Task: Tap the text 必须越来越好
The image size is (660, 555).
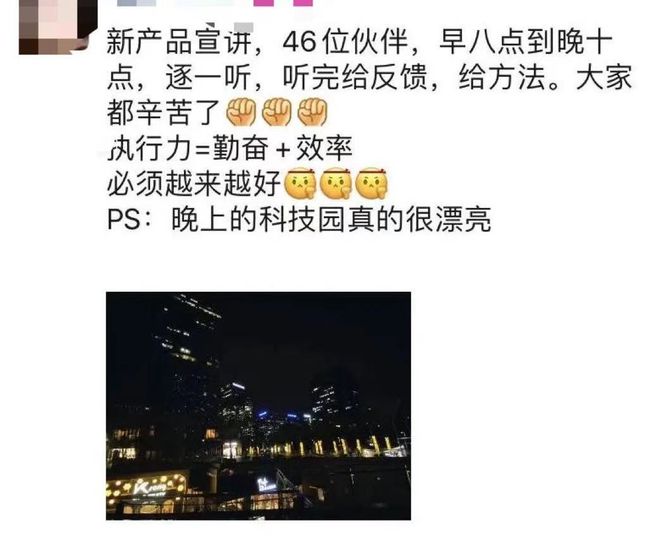Action: tap(194, 184)
